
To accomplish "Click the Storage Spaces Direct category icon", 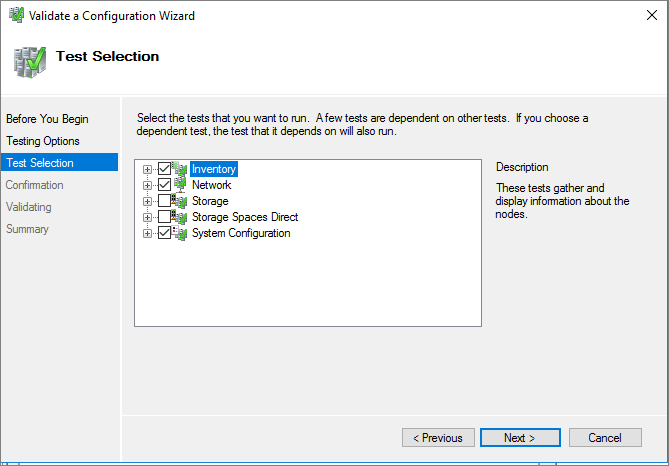I will [180, 217].
